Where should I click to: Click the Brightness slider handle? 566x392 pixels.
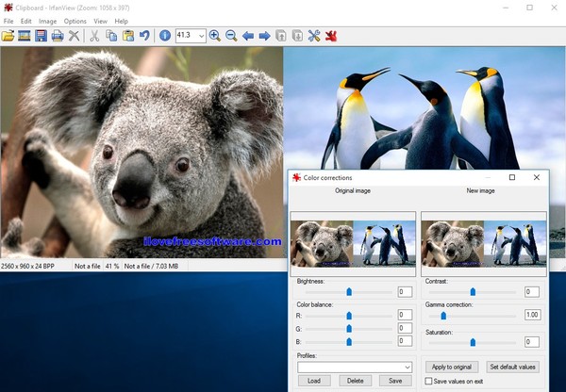(x=349, y=292)
